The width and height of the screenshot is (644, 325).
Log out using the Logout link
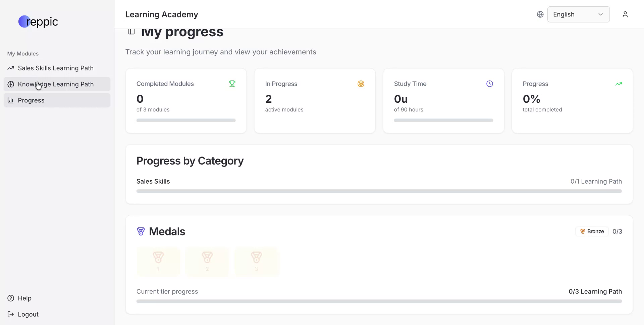point(28,314)
